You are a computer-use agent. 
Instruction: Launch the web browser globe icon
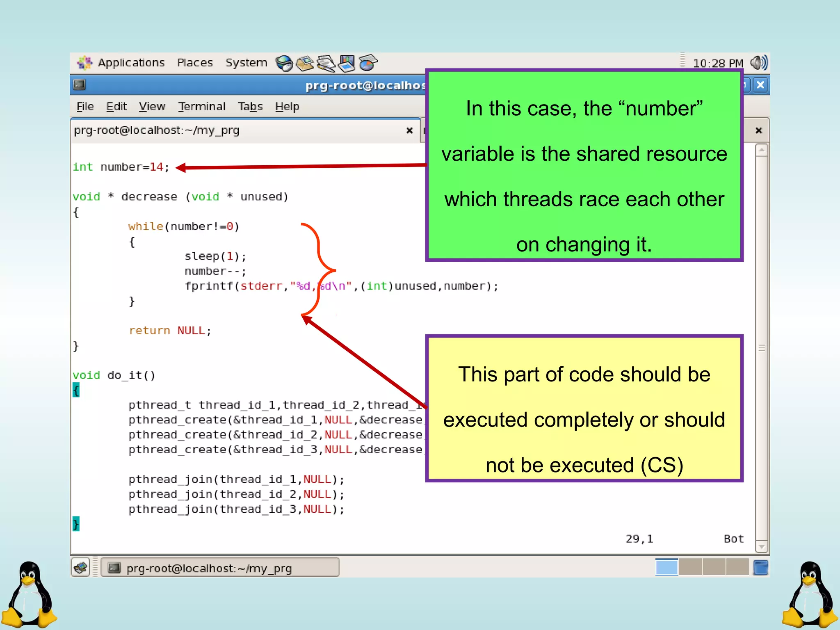[x=284, y=63]
